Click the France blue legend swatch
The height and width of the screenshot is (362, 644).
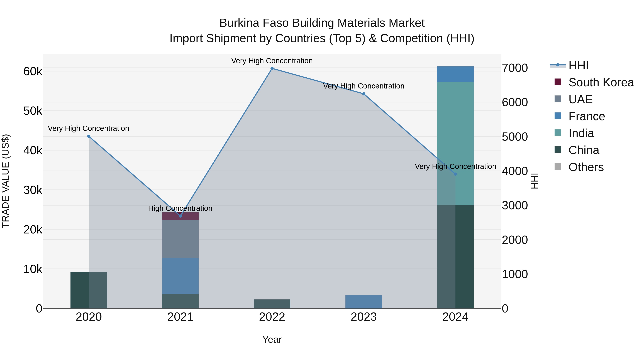(x=558, y=116)
